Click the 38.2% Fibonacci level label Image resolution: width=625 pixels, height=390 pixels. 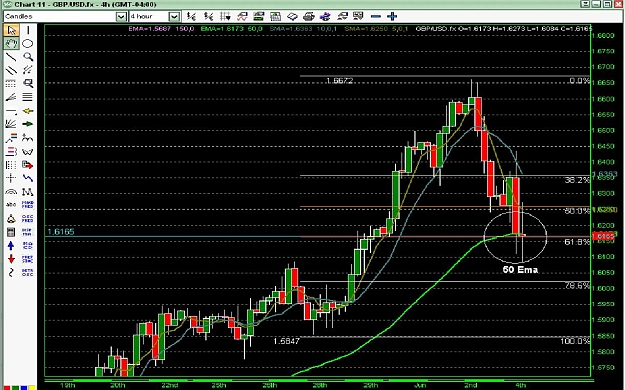point(576,180)
